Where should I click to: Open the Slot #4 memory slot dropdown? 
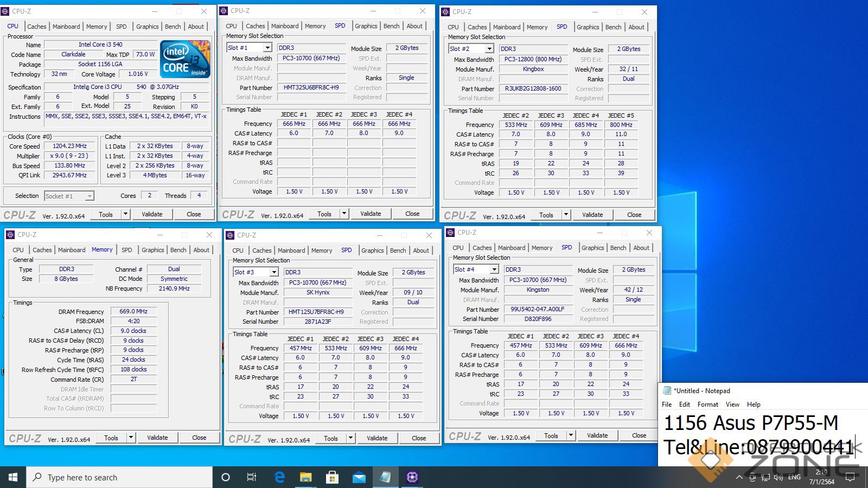click(494, 269)
